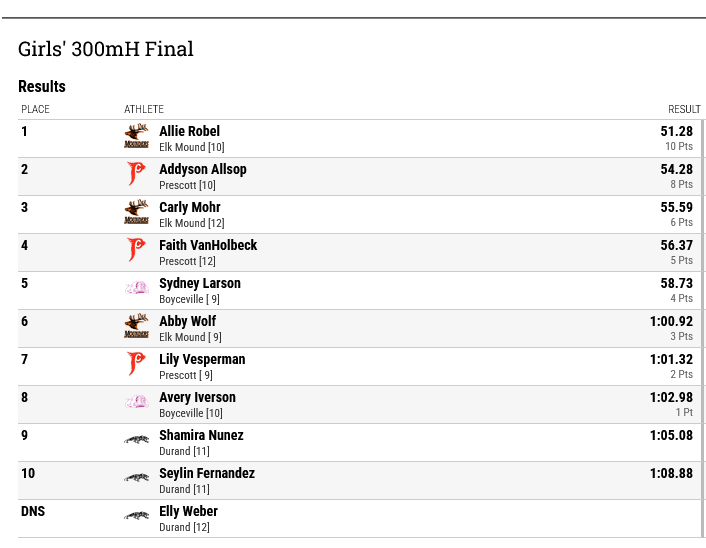Click the PLACE column header

(x=35, y=109)
